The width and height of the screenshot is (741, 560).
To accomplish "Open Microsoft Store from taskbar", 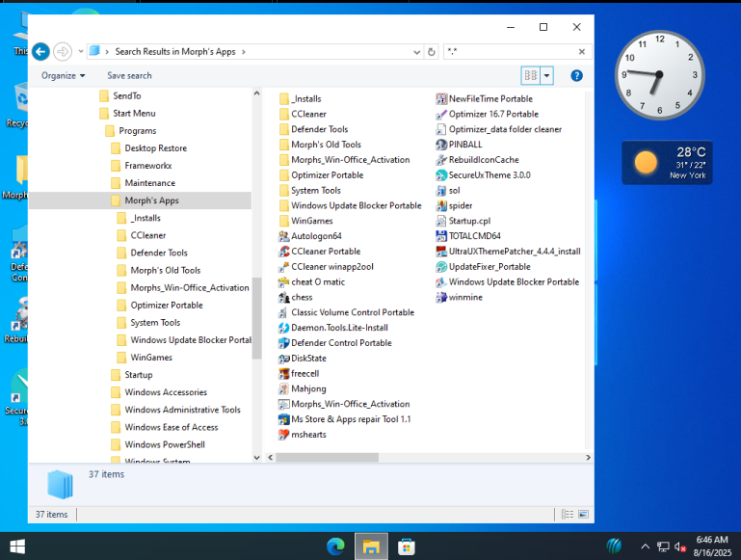I will pos(407,547).
